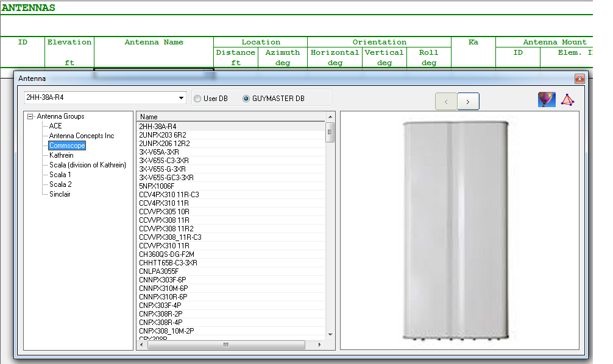Select CNPX308R-2P in the list
The height and width of the screenshot is (364, 613).
point(231,313)
